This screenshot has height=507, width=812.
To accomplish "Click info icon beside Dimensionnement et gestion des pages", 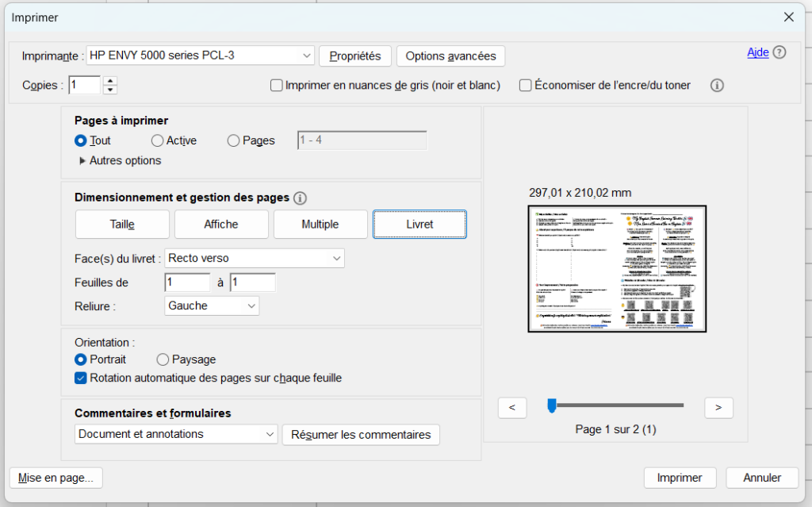I will (x=300, y=198).
